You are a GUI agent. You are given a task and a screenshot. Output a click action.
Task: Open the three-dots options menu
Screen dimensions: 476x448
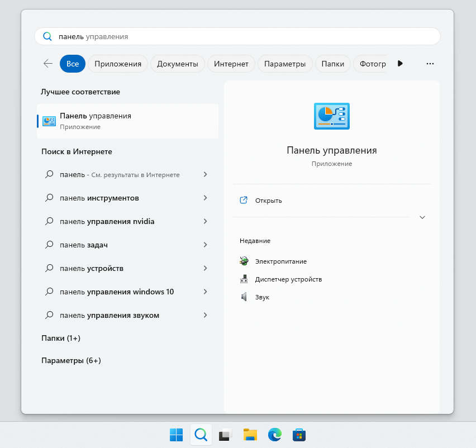click(x=430, y=64)
